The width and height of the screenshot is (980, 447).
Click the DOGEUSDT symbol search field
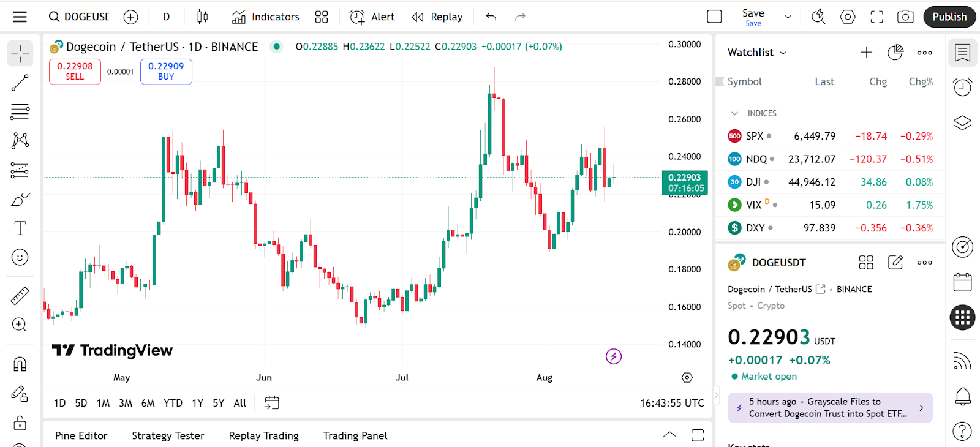tap(80, 17)
